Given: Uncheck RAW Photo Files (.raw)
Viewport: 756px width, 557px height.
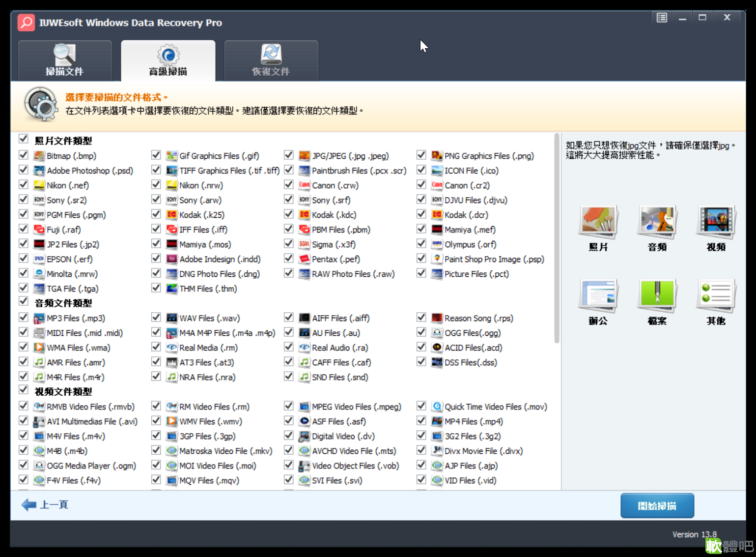Looking at the screenshot, I should (289, 273).
